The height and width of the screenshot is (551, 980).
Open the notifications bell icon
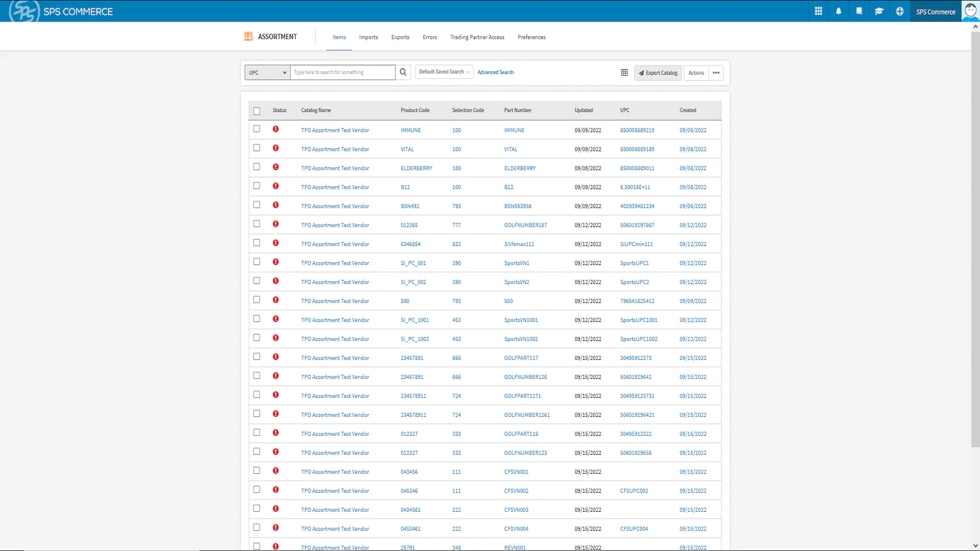tap(839, 11)
